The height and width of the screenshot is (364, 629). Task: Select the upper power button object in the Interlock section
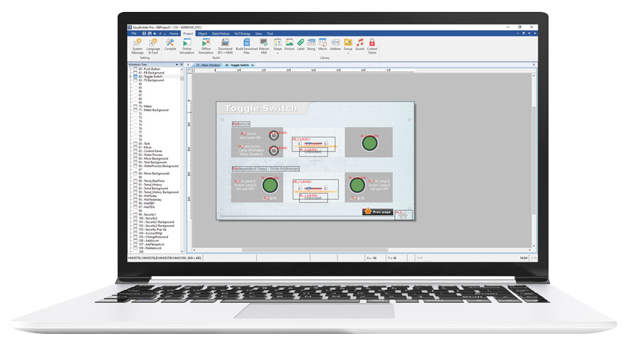tap(274, 135)
